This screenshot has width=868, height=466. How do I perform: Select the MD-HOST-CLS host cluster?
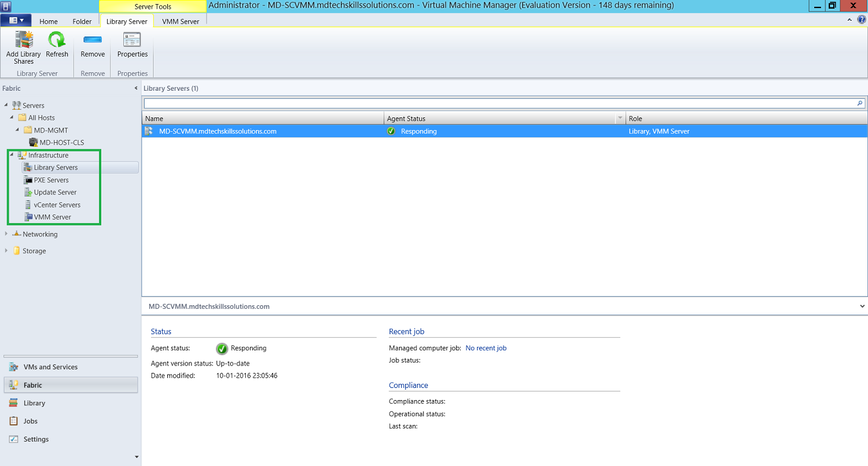(x=61, y=142)
